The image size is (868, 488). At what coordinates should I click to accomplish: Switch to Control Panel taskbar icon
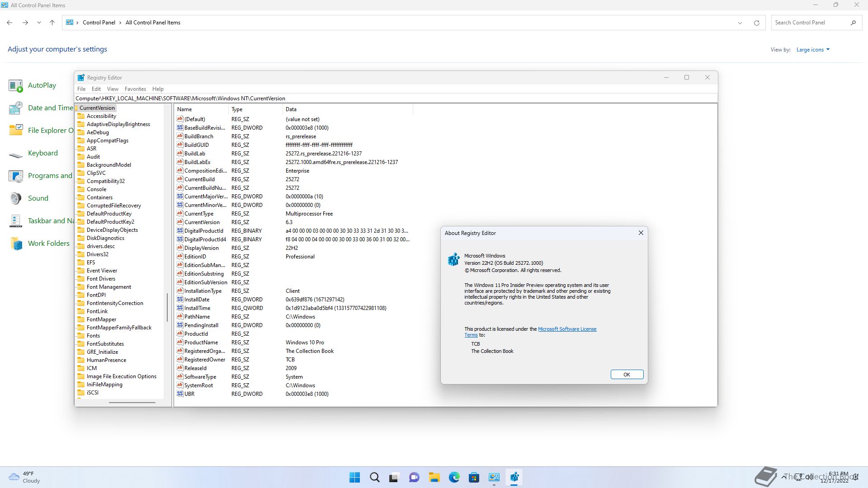point(494,477)
